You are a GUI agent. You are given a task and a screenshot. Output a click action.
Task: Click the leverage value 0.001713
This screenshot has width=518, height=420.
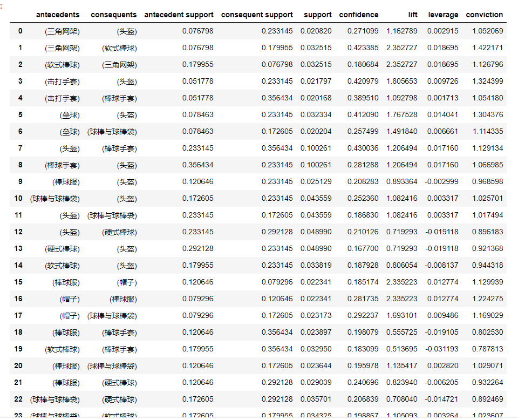pos(442,98)
